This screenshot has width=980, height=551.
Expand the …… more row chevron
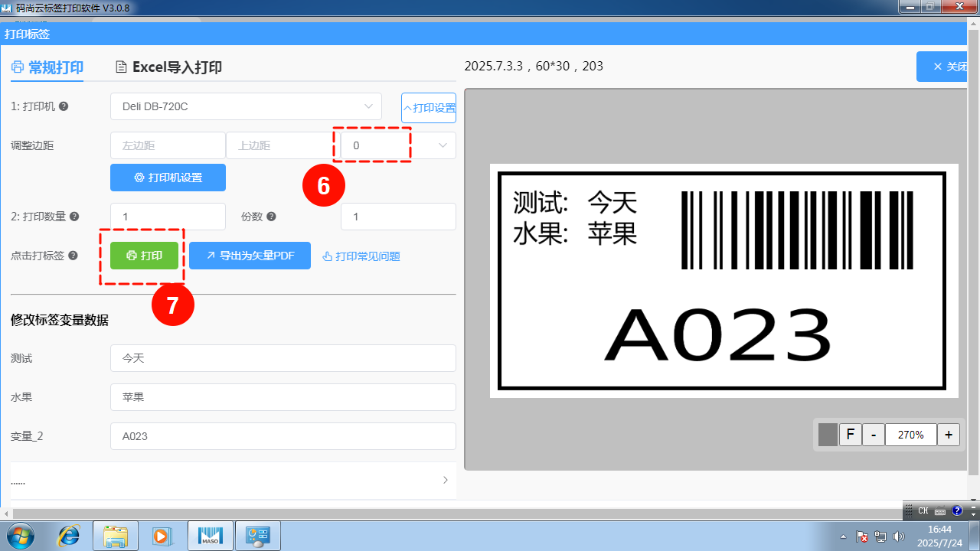pos(446,481)
